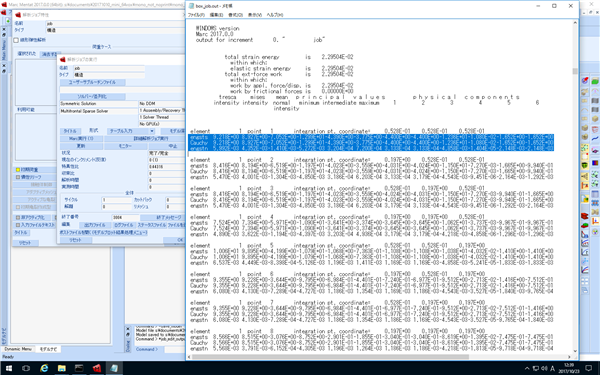This screenshot has width=600, height=375.
Task: Open 書式 menu in Notepad
Action: (235, 15)
